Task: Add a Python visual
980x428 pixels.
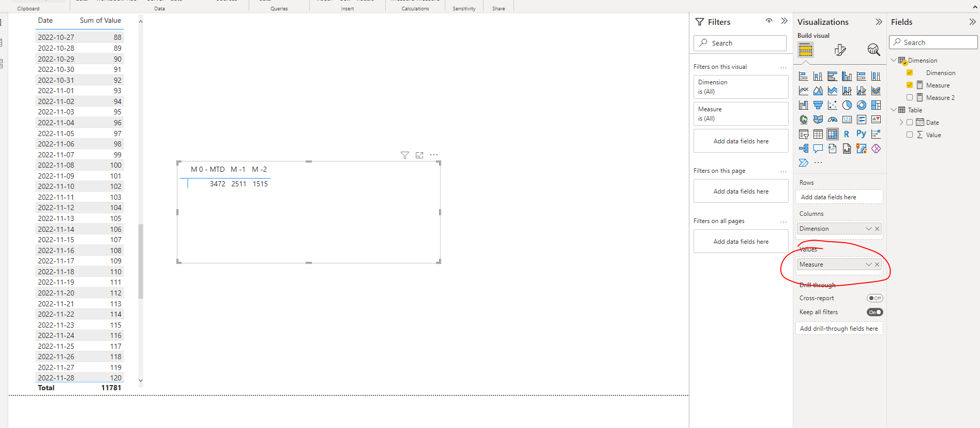Action: pyautogui.click(x=861, y=134)
